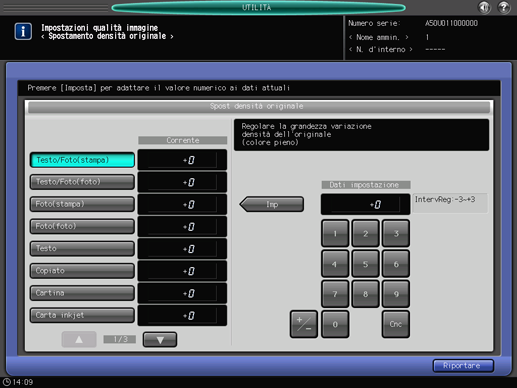Click the Imp set button
517x388 pixels.
point(272,204)
